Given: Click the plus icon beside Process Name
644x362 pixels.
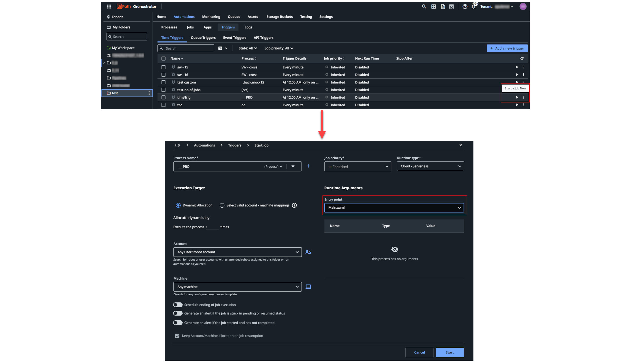Looking at the screenshot, I should tap(308, 166).
